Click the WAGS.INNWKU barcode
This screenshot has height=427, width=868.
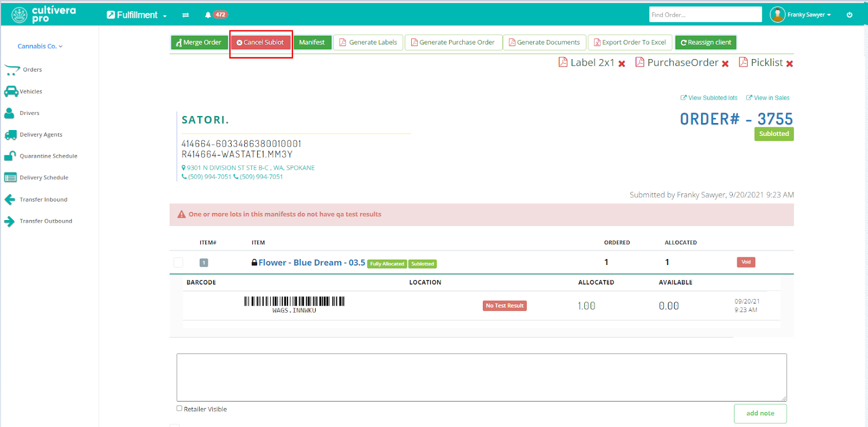[294, 305]
